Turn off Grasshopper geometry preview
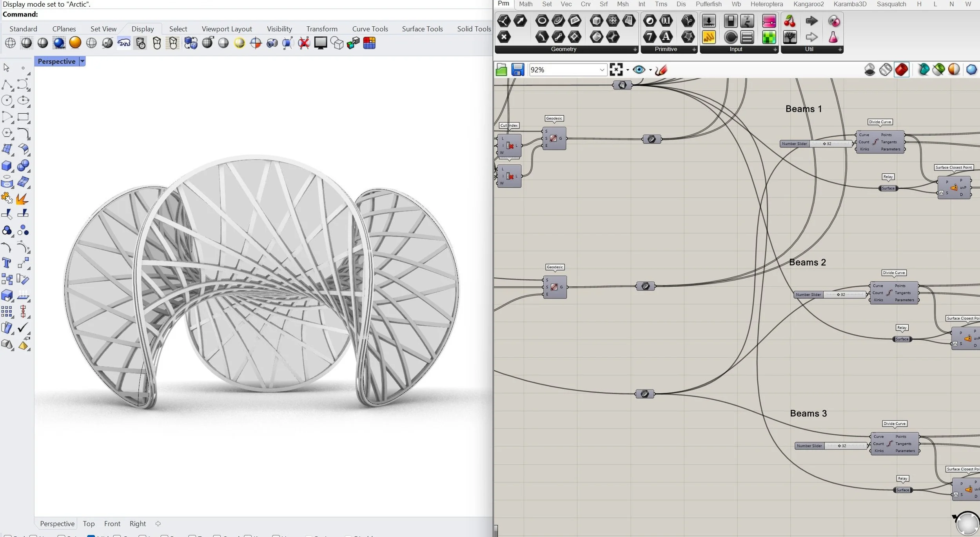Viewport: 980px width, 537px height. tap(869, 70)
